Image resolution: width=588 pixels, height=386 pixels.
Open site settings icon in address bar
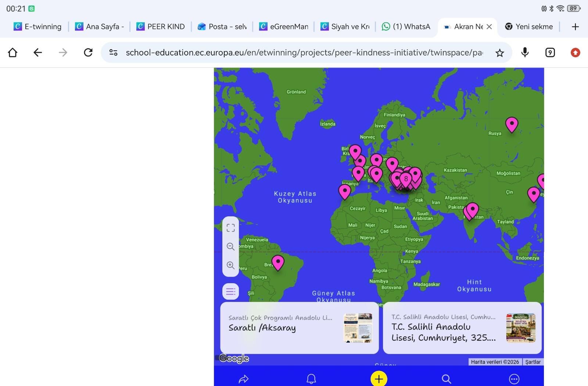(113, 53)
